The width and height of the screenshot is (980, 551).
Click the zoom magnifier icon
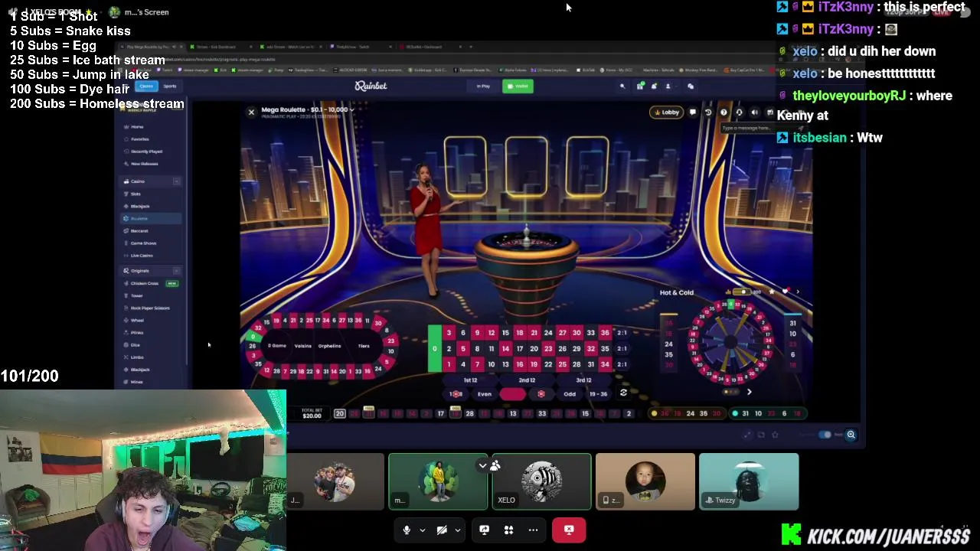coord(851,435)
